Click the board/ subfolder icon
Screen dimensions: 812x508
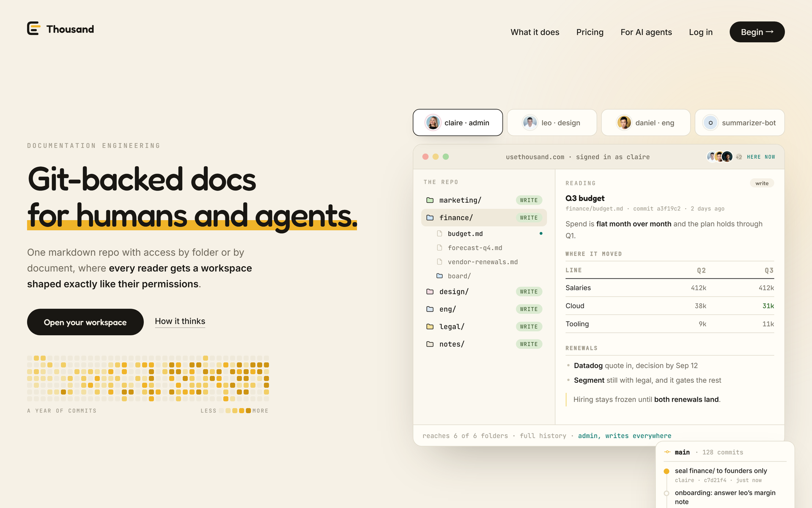point(439,276)
